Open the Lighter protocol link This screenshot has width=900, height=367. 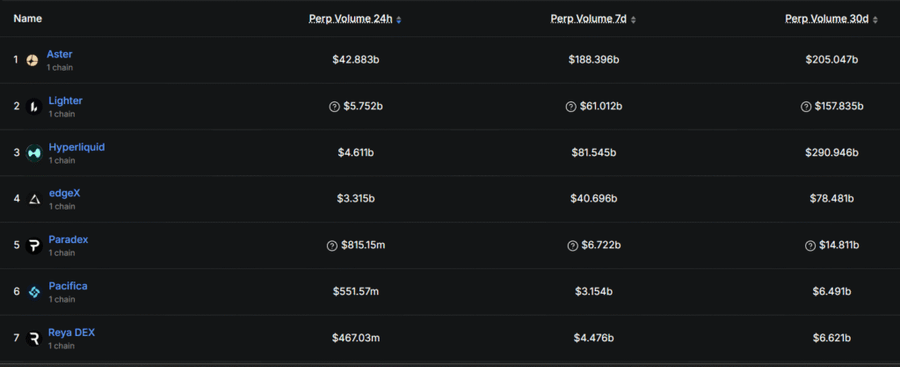click(65, 101)
